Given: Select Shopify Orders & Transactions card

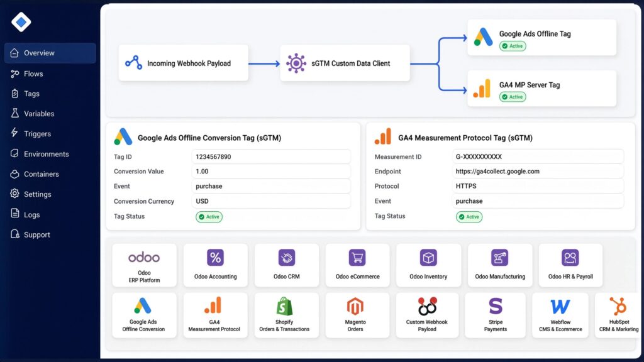Looking at the screenshot, I should 287,315.
